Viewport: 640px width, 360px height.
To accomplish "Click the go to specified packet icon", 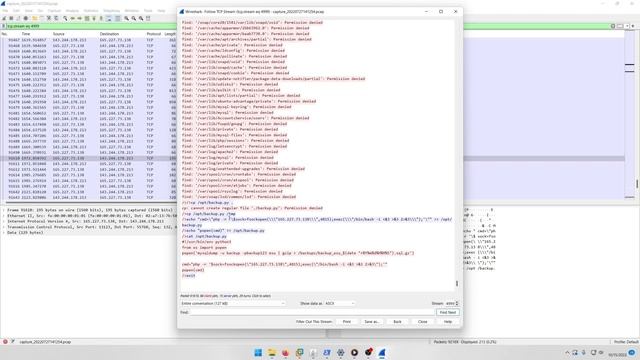I will coord(87,18).
